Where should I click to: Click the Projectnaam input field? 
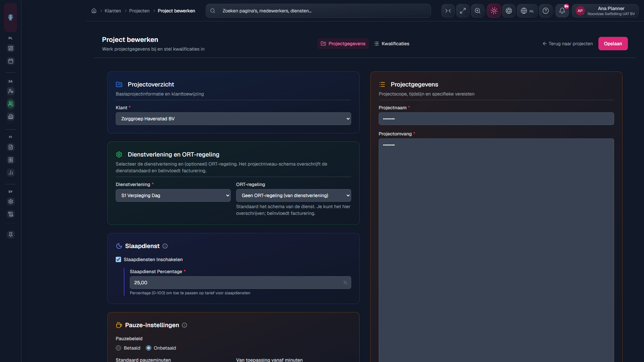pyautogui.click(x=496, y=119)
